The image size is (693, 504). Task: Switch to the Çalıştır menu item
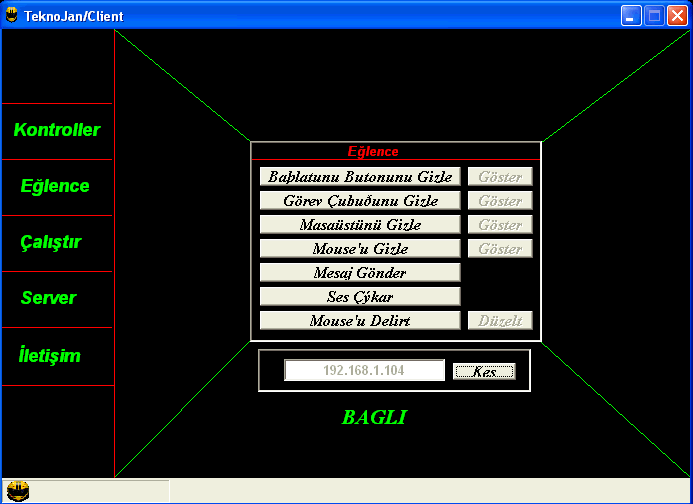tap(51, 242)
